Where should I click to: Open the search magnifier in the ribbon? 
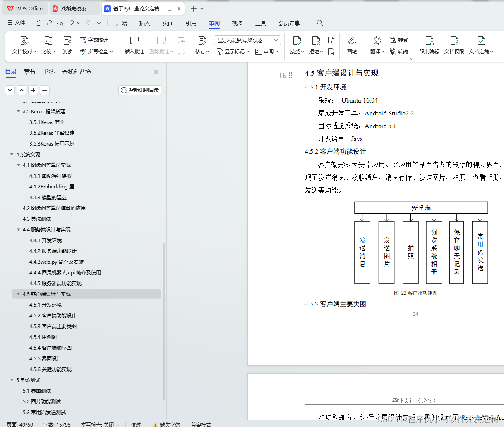(x=319, y=23)
